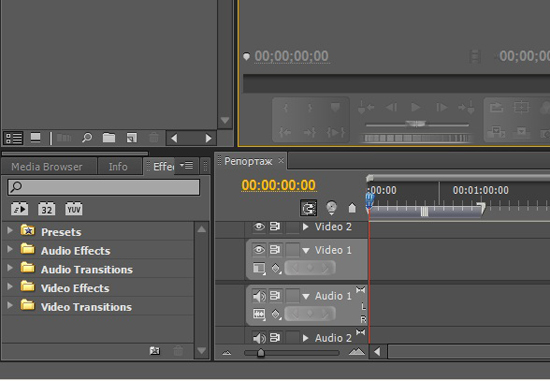Toggle Sync Lock on Video 1
Image resolution: width=550 pixels, height=381 pixels.
click(x=275, y=250)
